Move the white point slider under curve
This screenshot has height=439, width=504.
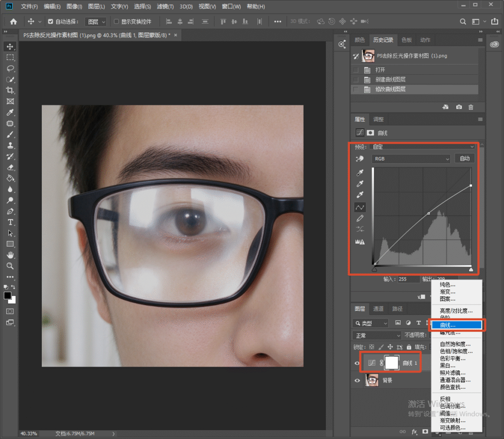471,270
